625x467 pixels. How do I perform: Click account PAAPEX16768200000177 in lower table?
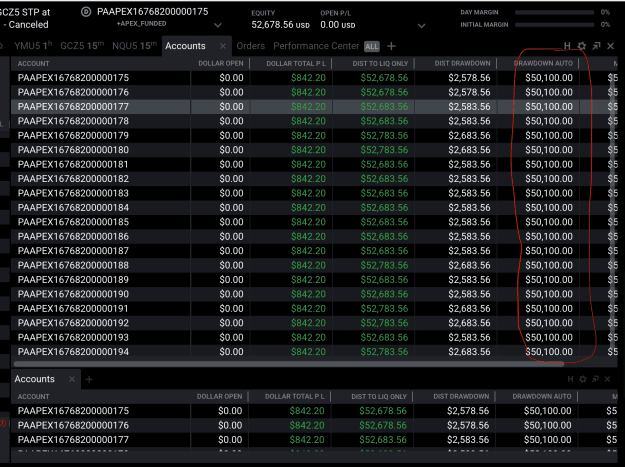(x=73, y=440)
